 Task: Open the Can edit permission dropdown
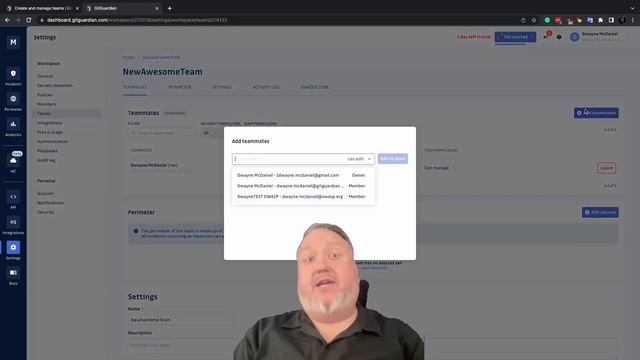359,159
